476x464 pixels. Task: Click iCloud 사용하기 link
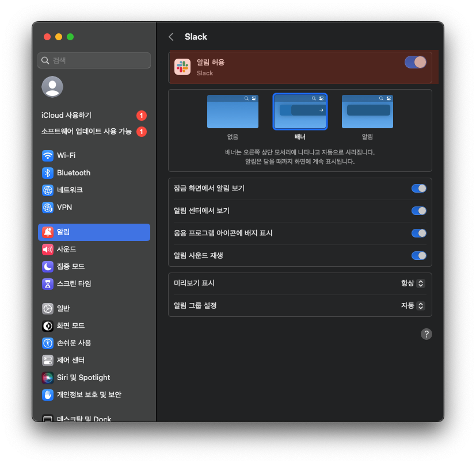tap(66, 115)
